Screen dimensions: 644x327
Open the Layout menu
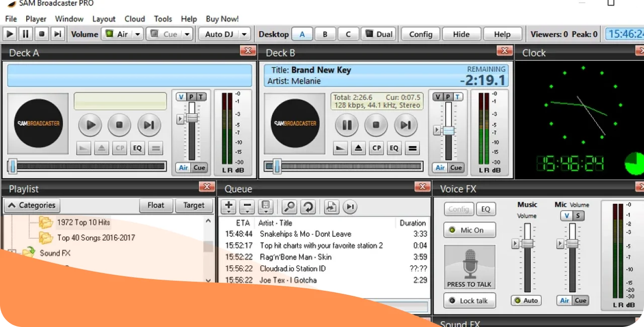coord(104,19)
